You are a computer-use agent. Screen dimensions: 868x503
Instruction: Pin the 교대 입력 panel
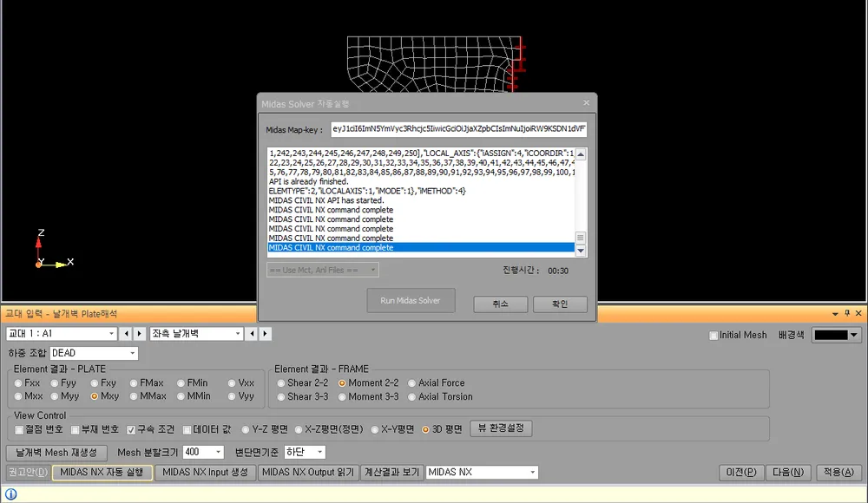click(x=847, y=313)
